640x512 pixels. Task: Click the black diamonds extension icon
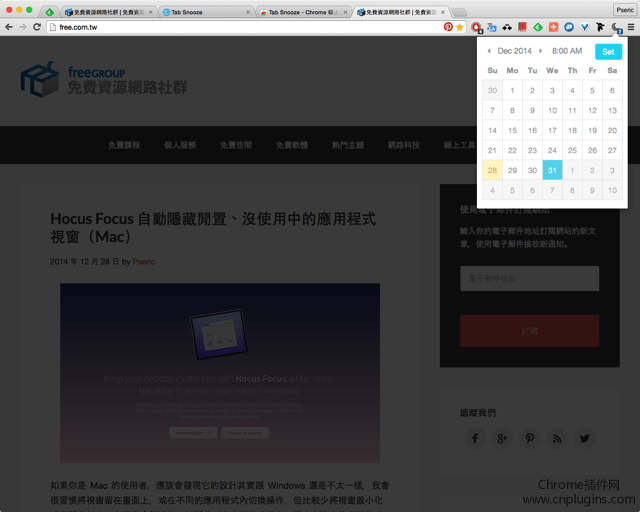507,27
